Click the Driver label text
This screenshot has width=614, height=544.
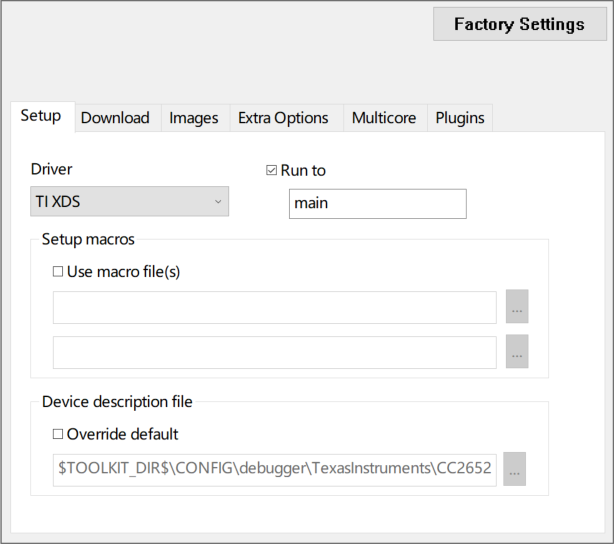coord(52,169)
